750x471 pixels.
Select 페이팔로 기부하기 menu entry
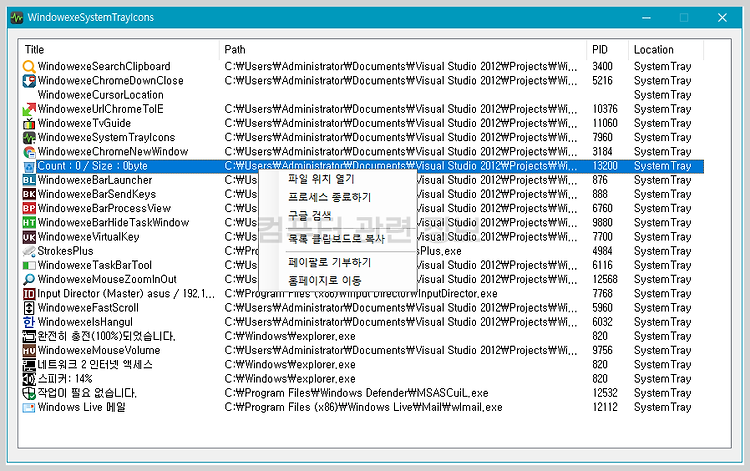pyautogui.click(x=330, y=262)
